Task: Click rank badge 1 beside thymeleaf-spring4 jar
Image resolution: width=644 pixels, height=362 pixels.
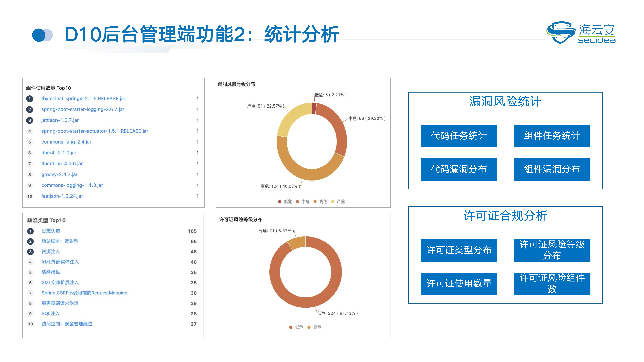Action: click(x=29, y=99)
